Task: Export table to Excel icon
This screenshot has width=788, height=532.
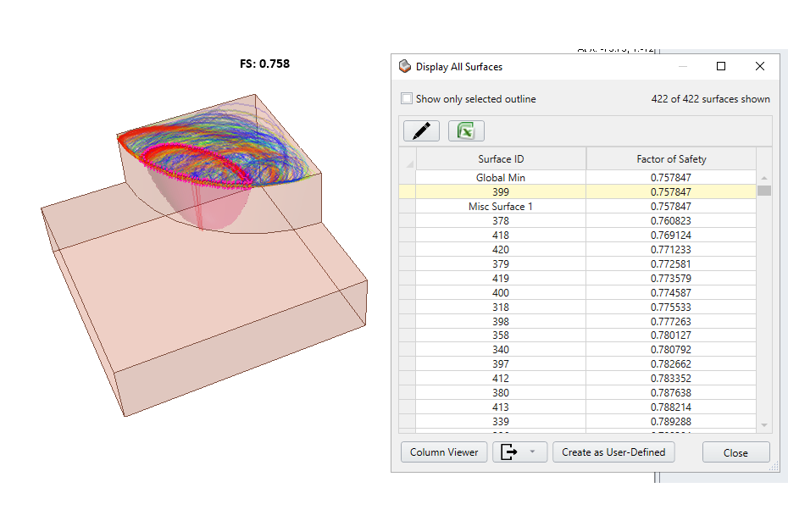Action: (x=466, y=131)
